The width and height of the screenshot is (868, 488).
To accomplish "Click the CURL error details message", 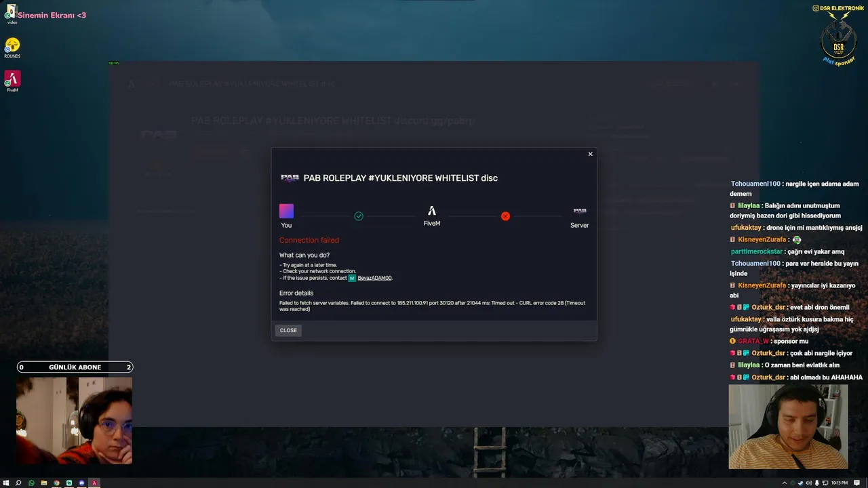I will click(432, 306).
